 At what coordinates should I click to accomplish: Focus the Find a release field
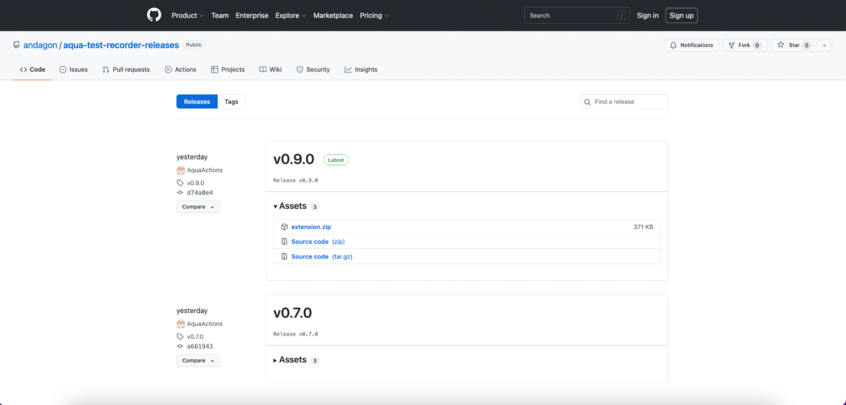(x=629, y=102)
